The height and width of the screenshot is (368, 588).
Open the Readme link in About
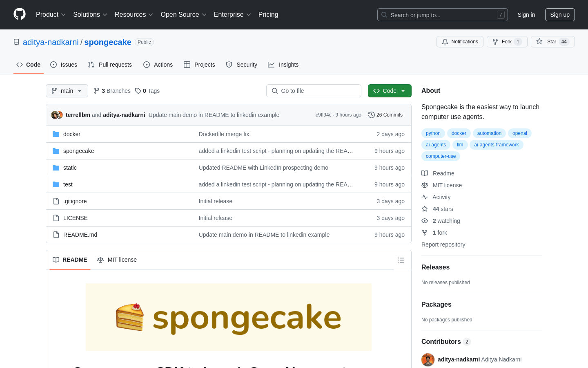click(438, 173)
